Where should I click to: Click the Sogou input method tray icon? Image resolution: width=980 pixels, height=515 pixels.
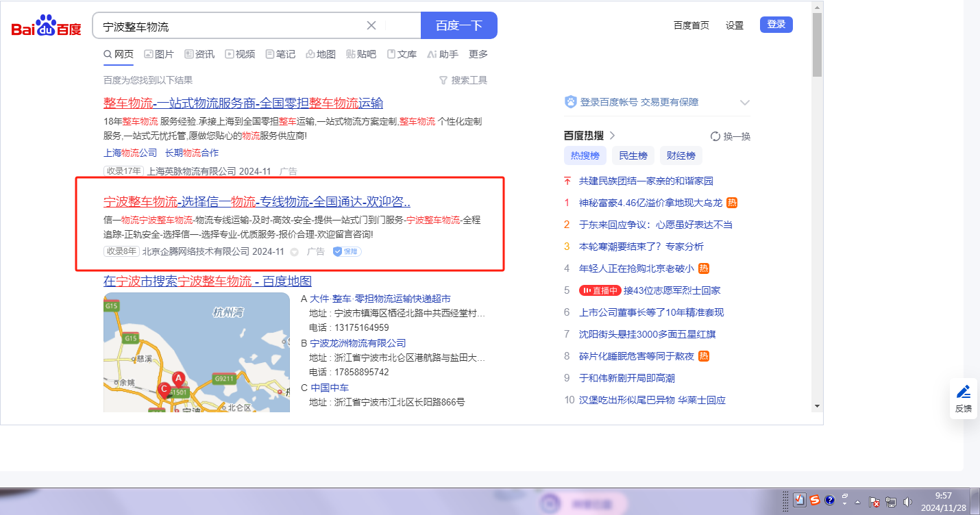tap(814, 501)
